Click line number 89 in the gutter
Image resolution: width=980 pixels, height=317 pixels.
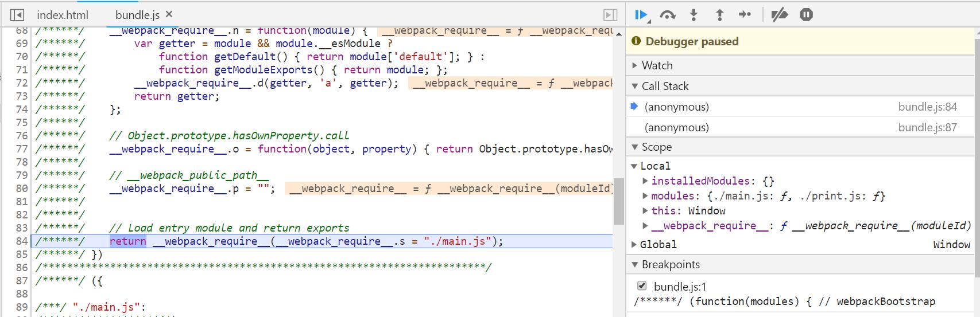click(22, 307)
